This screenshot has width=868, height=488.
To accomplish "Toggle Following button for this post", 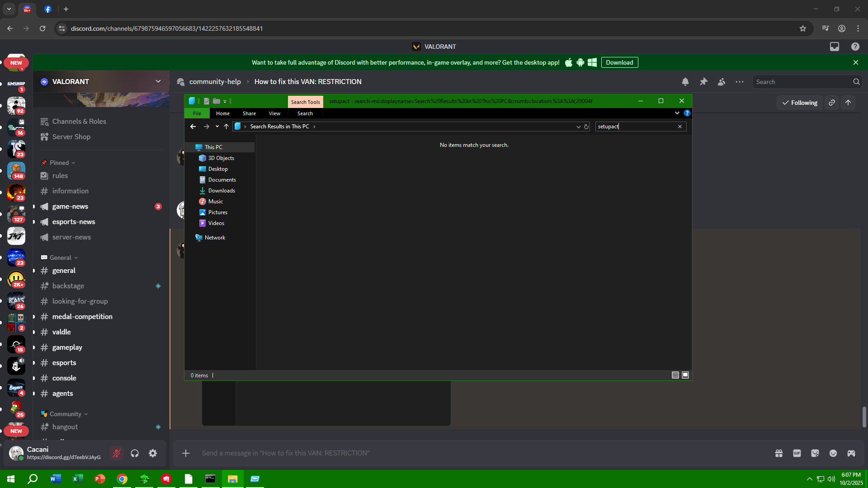I will [x=800, y=103].
